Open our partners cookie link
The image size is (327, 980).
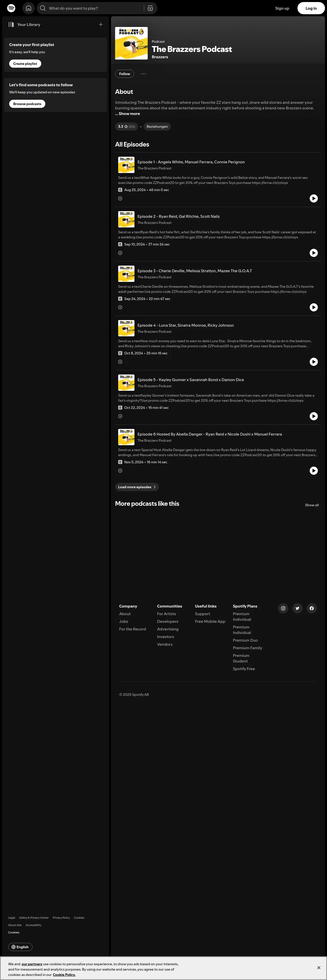tap(32, 964)
